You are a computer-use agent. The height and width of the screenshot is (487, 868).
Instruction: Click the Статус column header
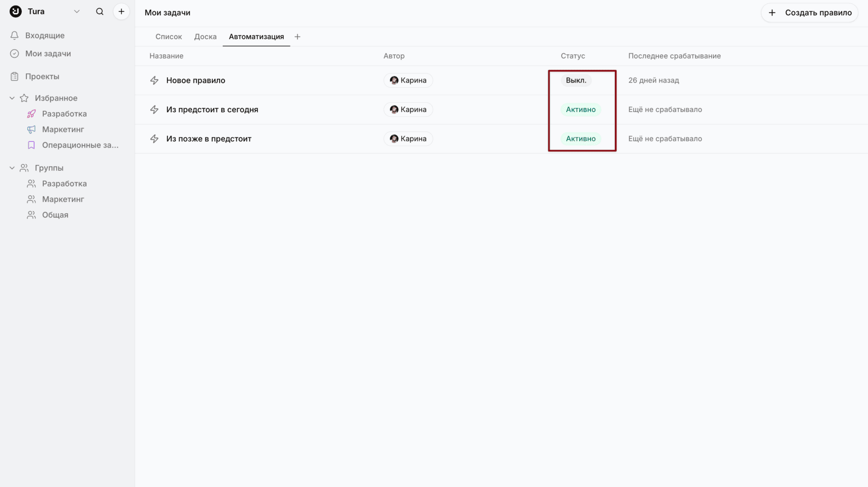click(573, 56)
